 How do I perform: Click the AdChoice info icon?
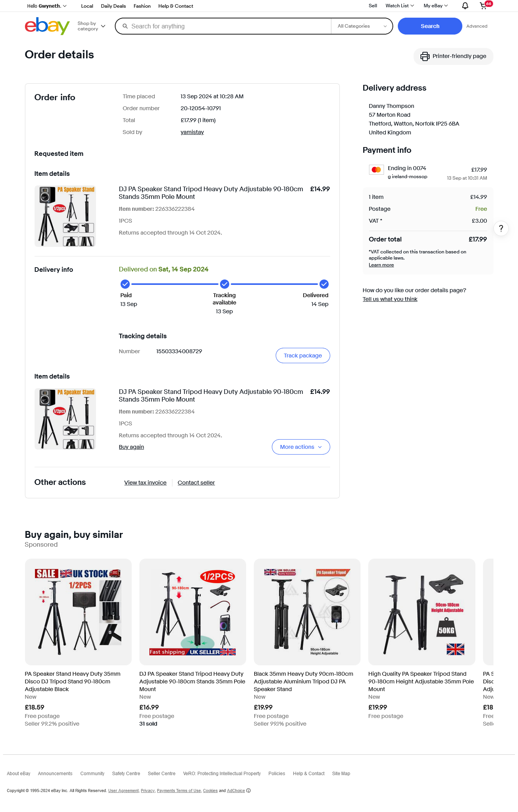pyautogui.click(x=248, y=791)
